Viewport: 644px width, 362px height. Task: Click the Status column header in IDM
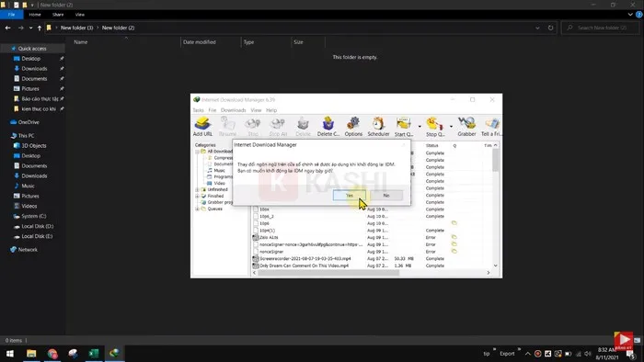pos(431,145)
